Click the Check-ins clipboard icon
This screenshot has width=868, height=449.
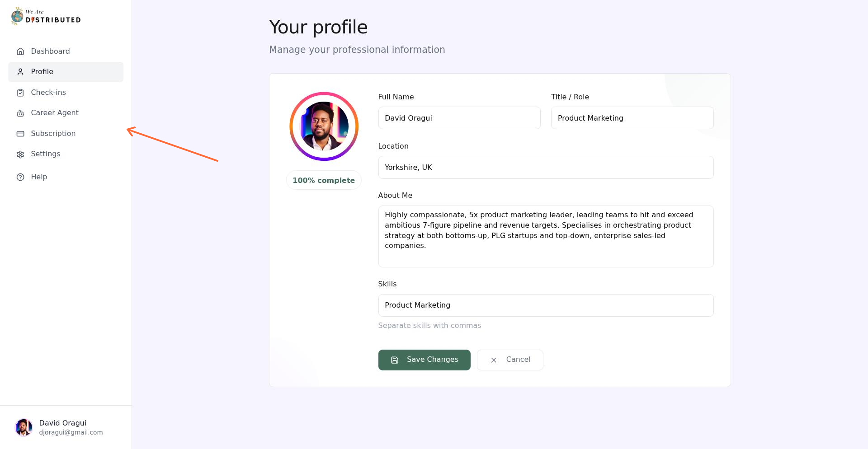point(20,93)
